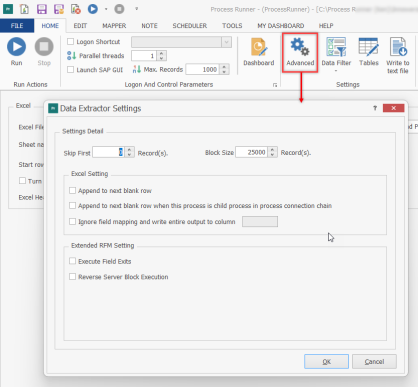The height and width of the screenshot is (387, 418).
Task: Open the FILE tab
Action: 17,26
